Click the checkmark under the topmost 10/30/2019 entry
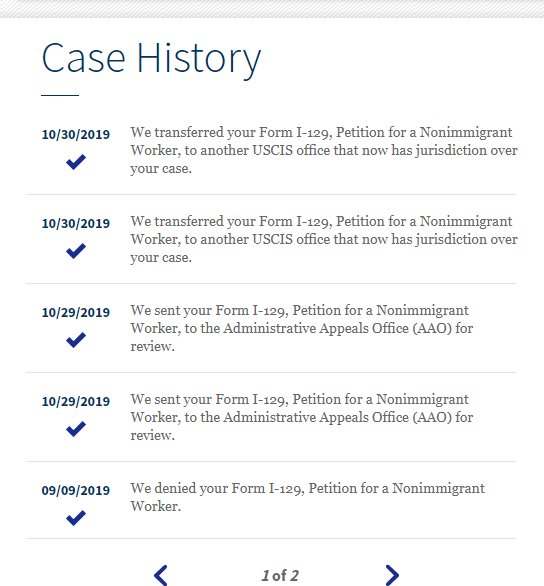This screenshot has width=544, height=586. pos(76,162)
